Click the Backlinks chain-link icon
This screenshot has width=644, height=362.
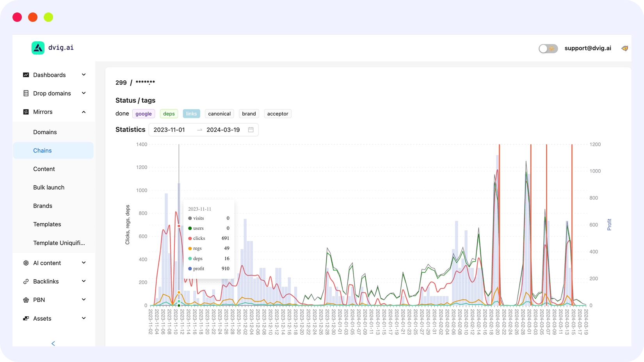point(26,281)
